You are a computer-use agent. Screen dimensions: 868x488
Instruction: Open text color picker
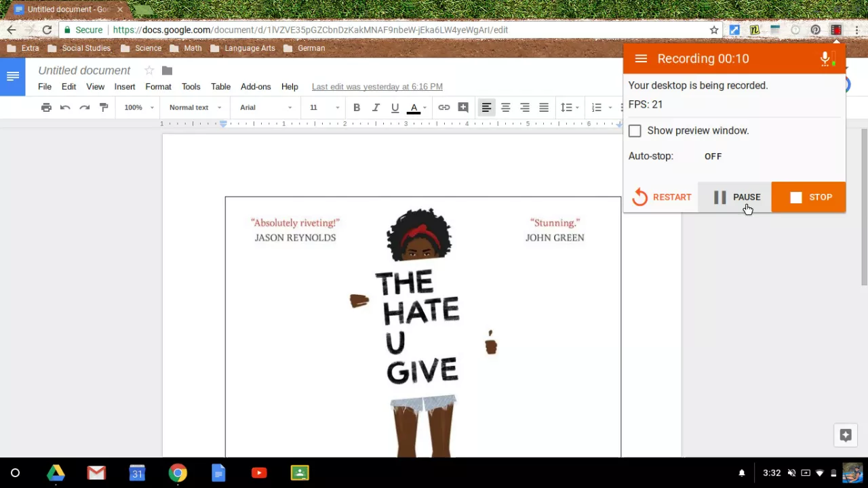click(x=416, y=107)
